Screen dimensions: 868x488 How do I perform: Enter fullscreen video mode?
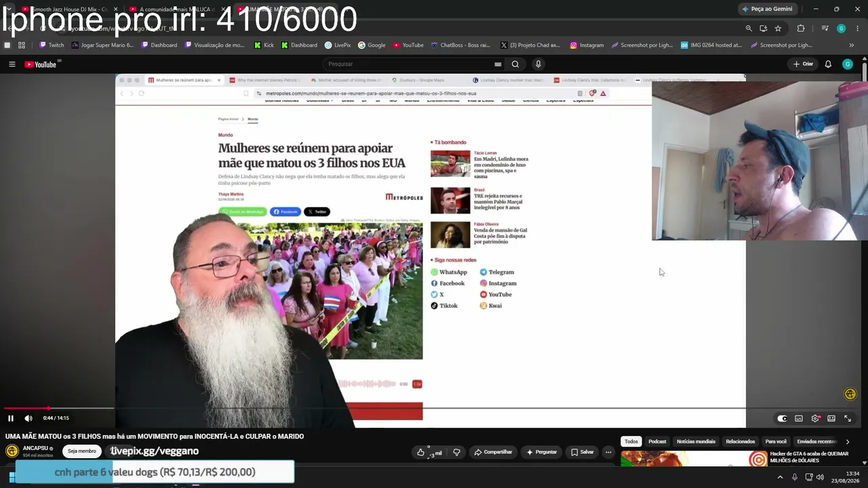pyautogui.click(x=848, y=419)
